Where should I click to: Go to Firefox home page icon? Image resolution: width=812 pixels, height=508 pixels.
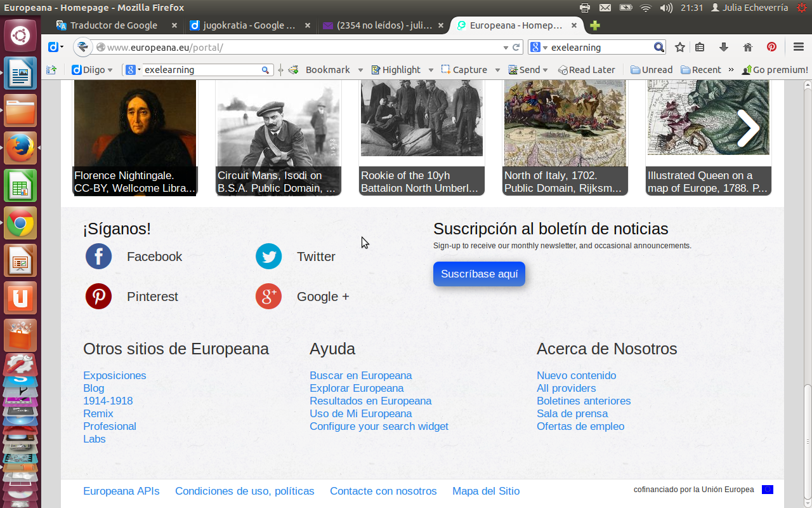click(747, 47)
